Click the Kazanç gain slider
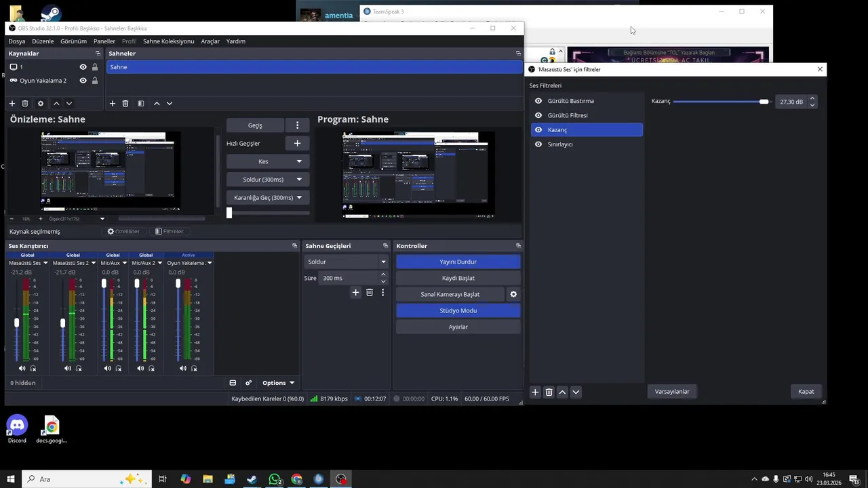 tap(722, 102)
